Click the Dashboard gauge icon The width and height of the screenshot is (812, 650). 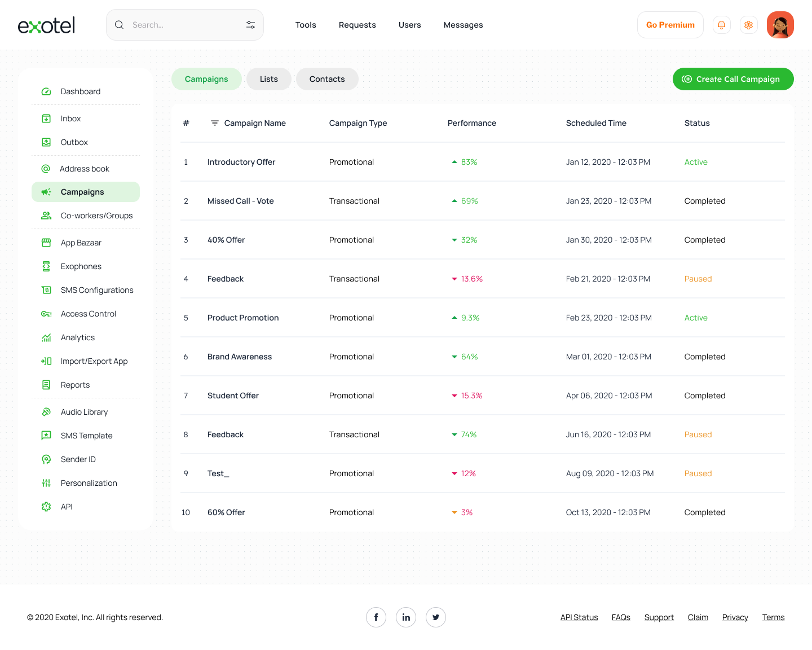pyautogui.click(x=46, y=91)
